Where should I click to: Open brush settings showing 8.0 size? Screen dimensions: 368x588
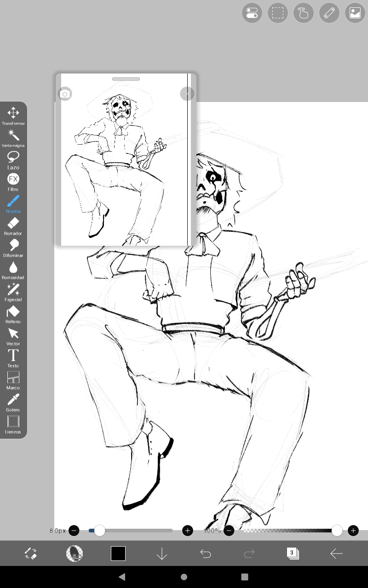75,554
